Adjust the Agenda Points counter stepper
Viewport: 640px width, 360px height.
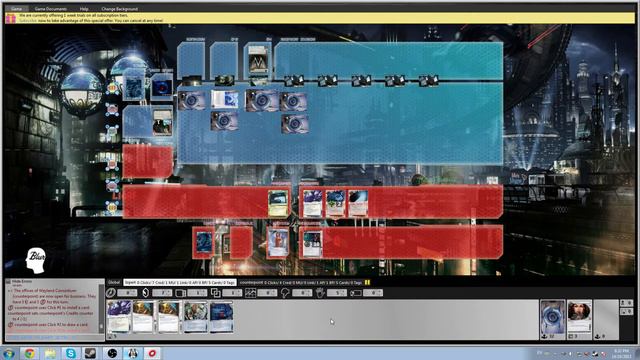pyautogui.click(x=275, y=293)
